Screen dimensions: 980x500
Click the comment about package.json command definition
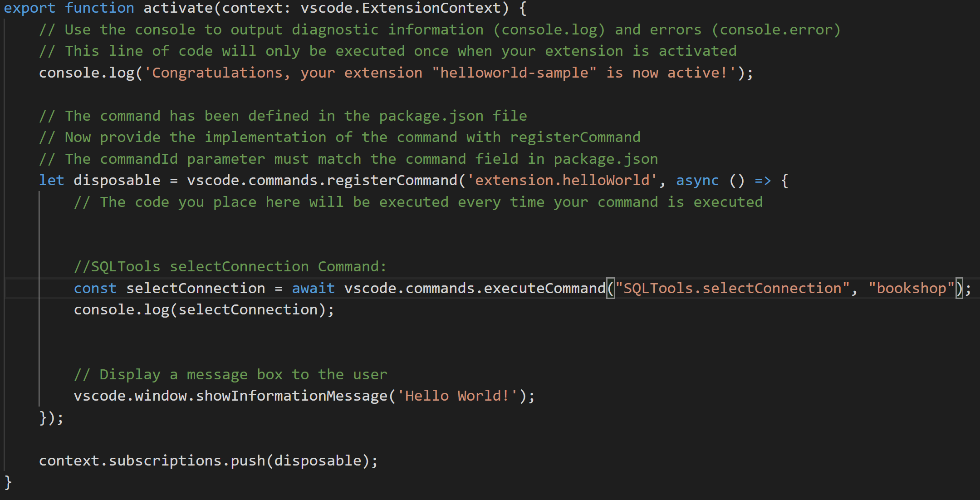click(281, 115)
